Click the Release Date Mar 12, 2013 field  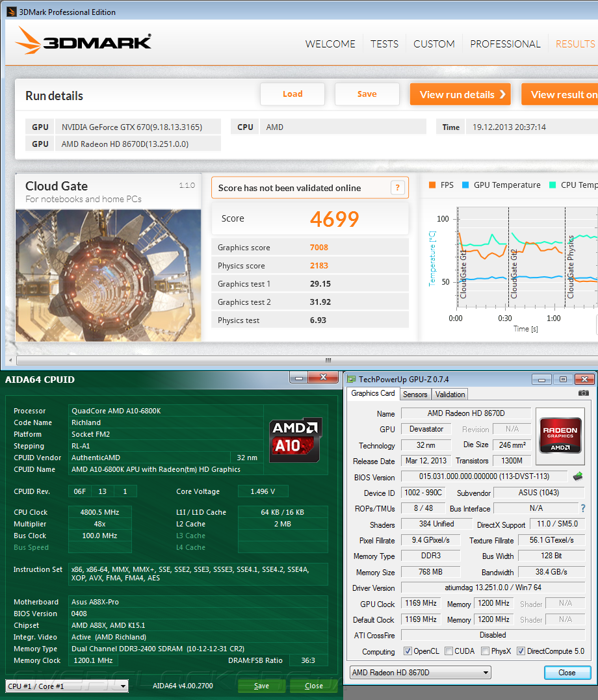pyautogui.click(x=426, y=460)
